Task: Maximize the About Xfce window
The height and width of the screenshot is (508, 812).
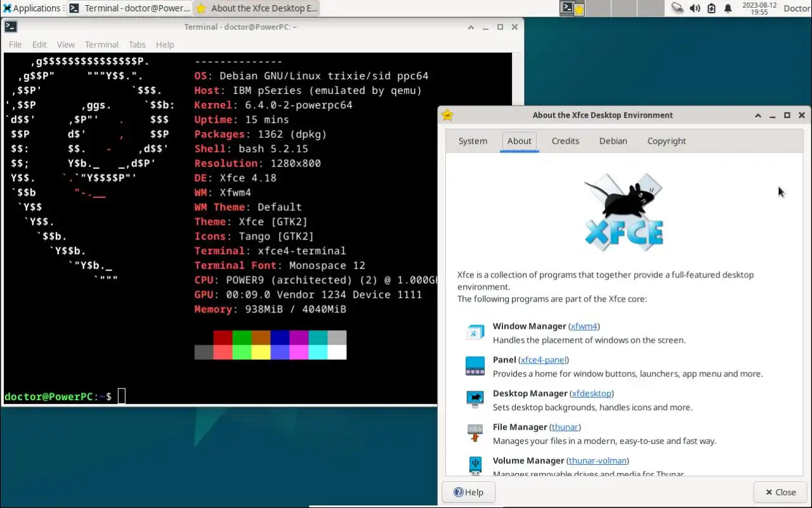Action: point(787,115)
